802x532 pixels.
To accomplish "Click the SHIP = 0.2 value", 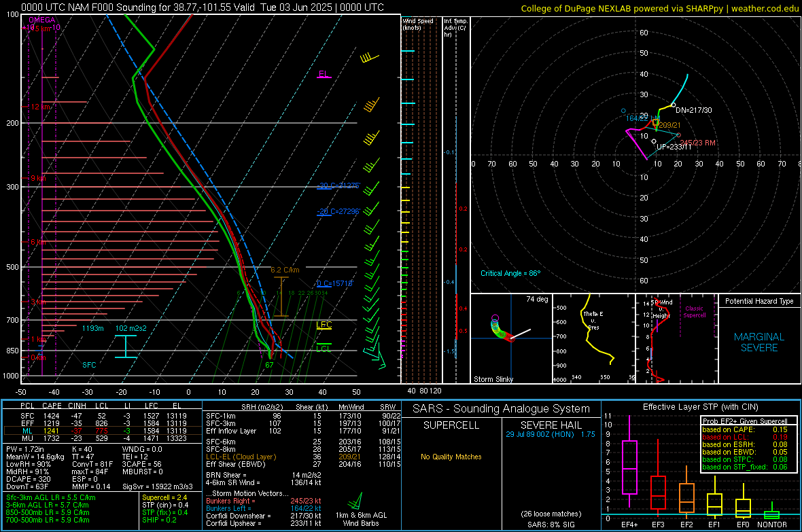I will 159,520.
